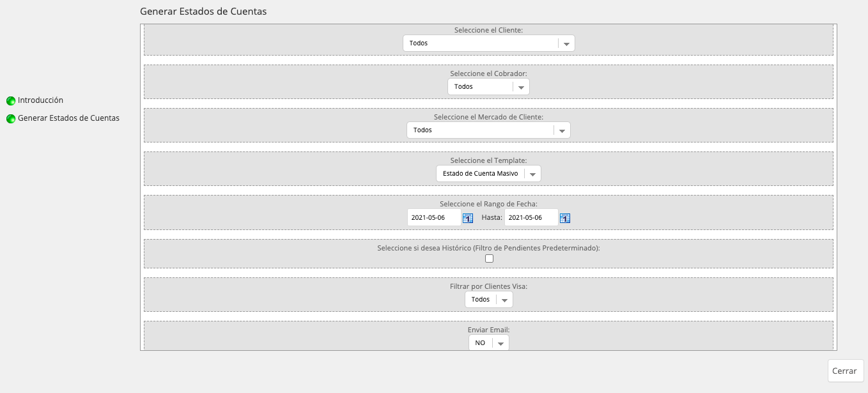Screen dimensions: 868x393
Task: Expand the Enviar Email dropdown showing NO
Action: [x=489, y=343]
